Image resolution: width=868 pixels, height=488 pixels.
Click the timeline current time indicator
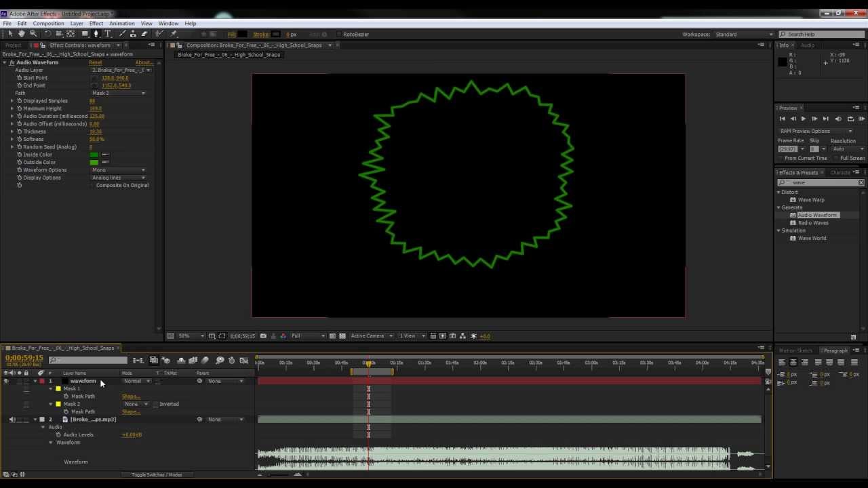click(x=369, y=364)
